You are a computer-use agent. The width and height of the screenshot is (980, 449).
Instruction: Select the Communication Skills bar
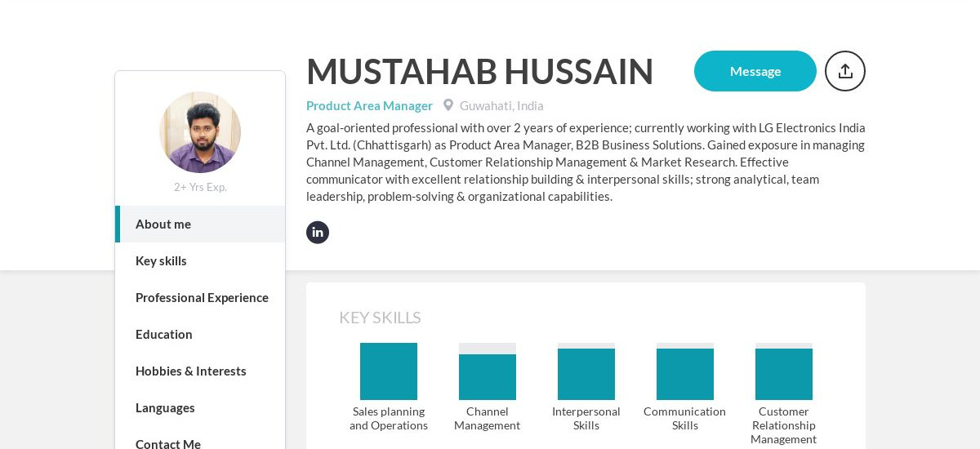(685, 371)
